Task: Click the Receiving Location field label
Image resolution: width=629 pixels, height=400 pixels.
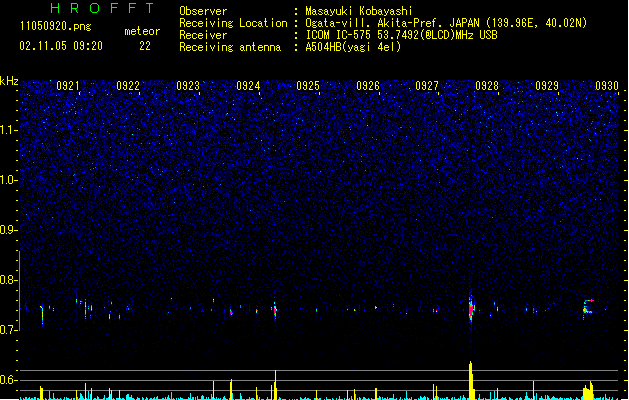Action: pos(233,23)
